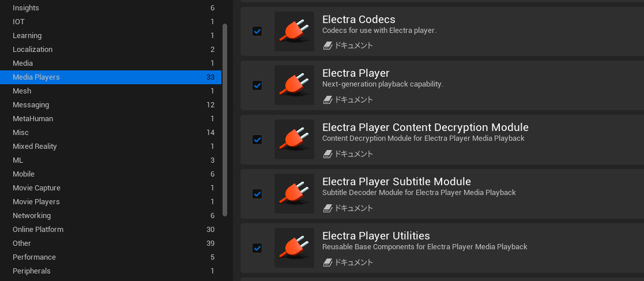This screenshot has height=281, width=644.
Task: Select the Learning category
Action: point(111,36)
